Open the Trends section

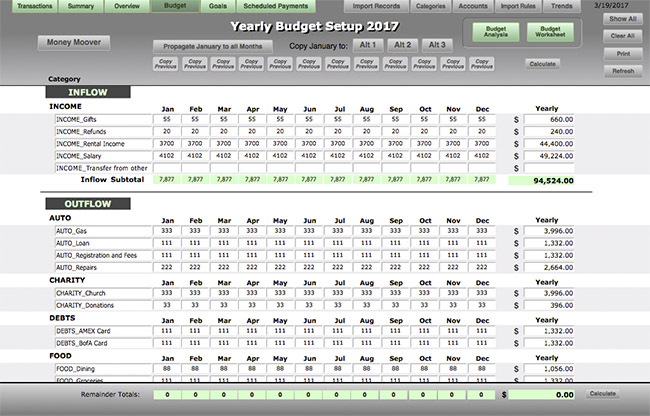562,6
